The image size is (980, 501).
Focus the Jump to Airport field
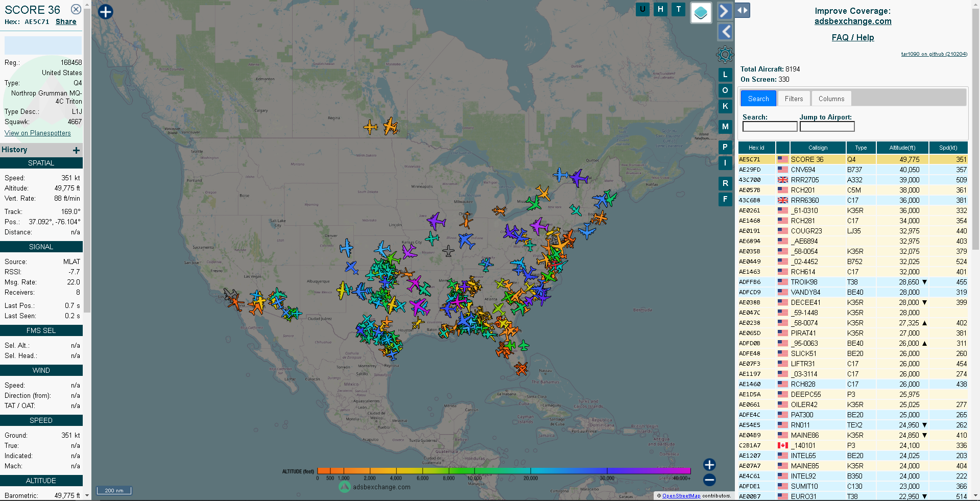pyautogui.click(x=827, y=126)
